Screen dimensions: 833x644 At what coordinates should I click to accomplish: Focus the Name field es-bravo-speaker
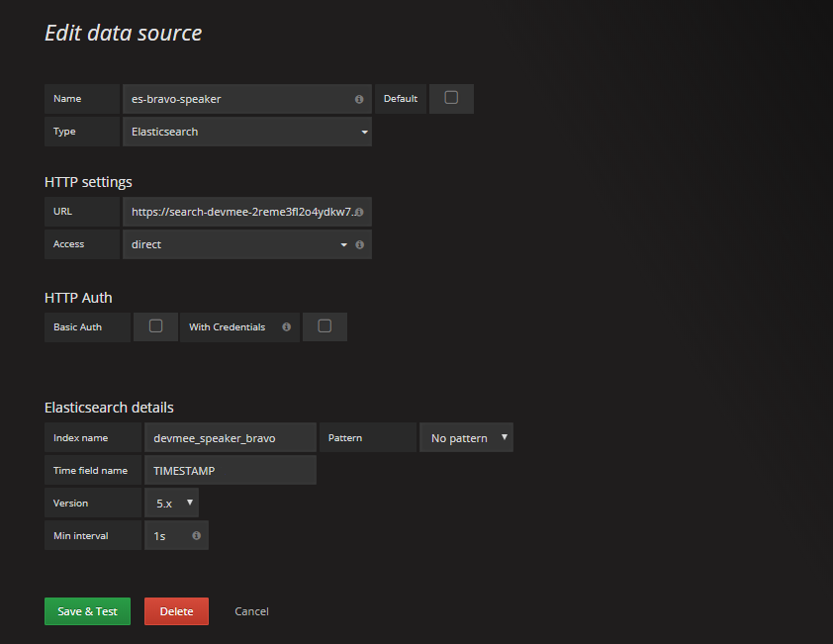pos(235,99)
